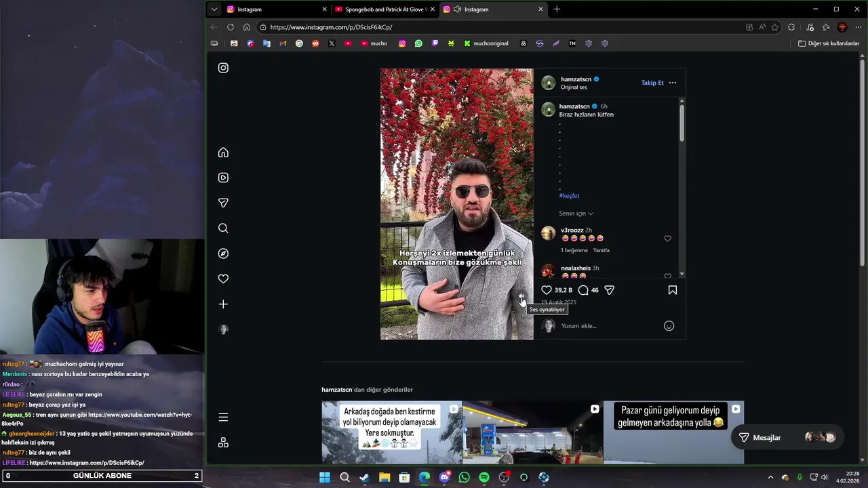Open Instagram search from the sidebar
868x488 pixels.
click(223, 228)
